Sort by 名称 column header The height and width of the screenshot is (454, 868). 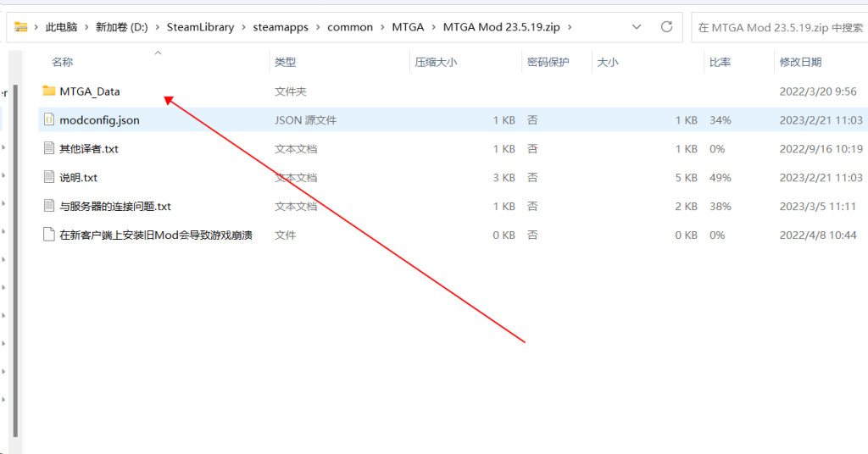coord(62,62)
